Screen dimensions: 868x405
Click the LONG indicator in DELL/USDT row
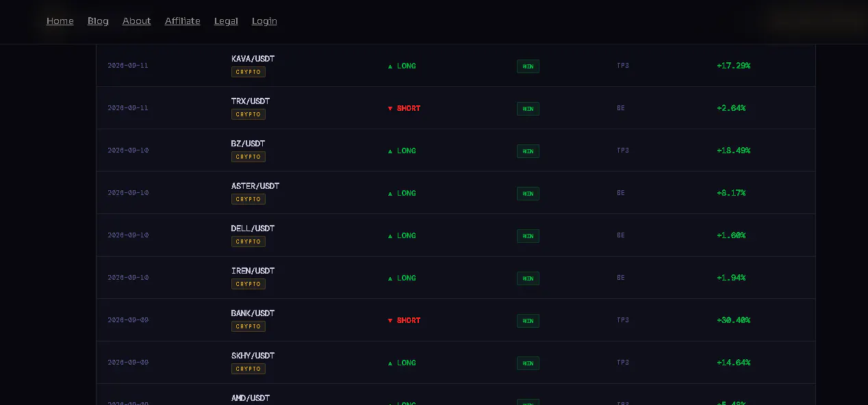402,236
